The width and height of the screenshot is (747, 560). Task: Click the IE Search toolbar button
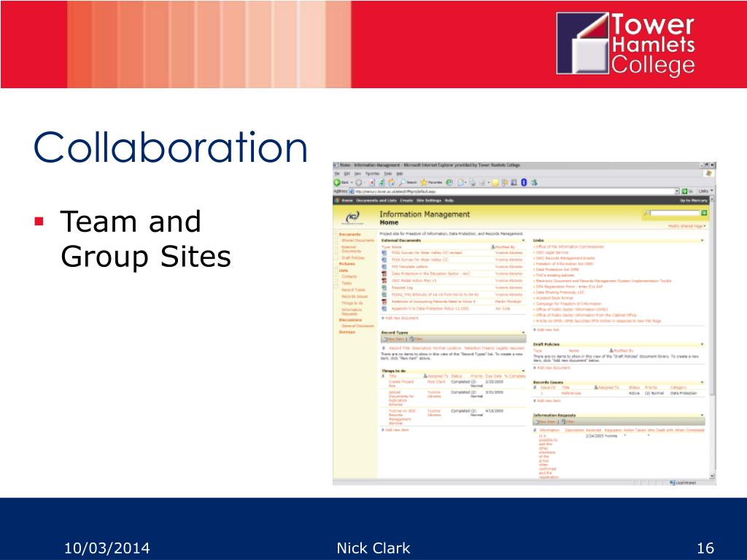click(409, 182)
